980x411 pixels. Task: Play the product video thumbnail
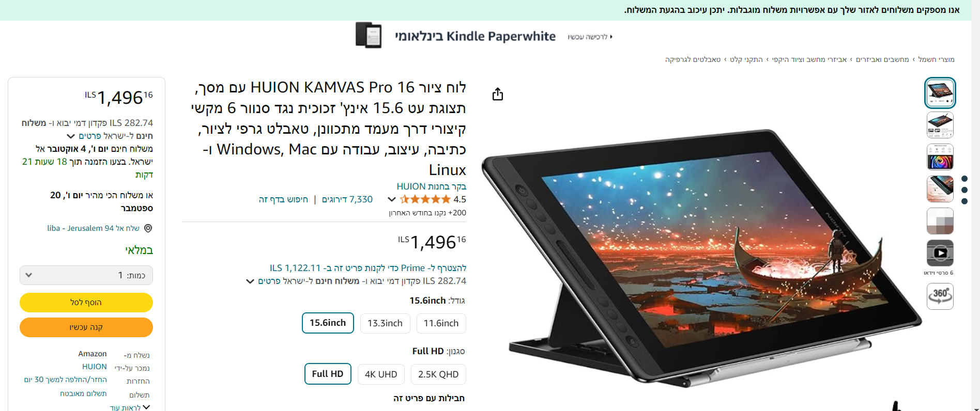click(940, 253)
